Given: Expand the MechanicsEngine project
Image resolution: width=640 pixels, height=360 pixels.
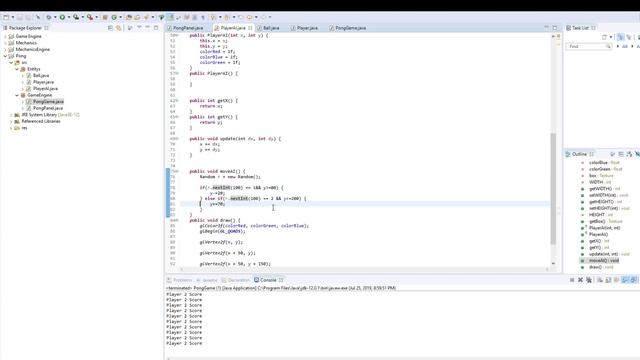Looking at the screenshot, I should (x=5, y=49).
